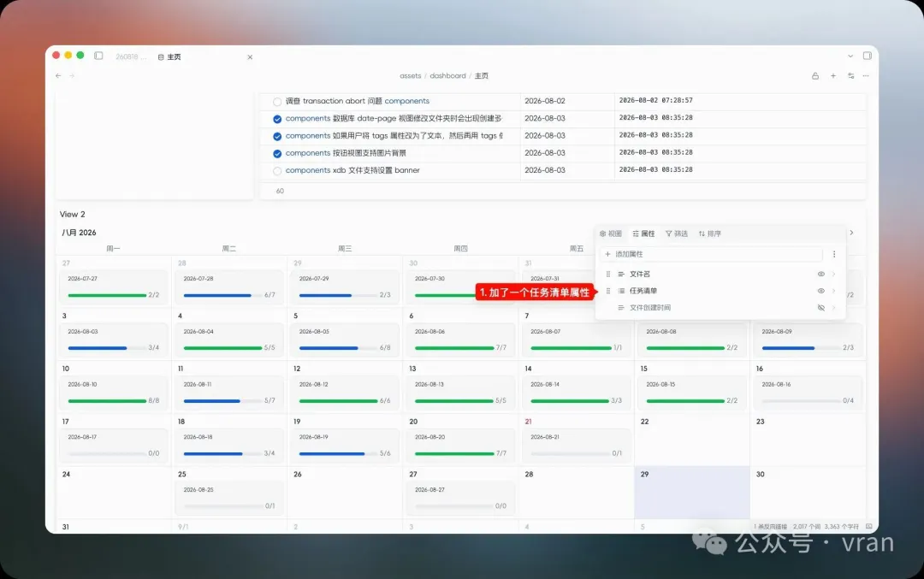
Task: Open the tab list dropdown arrow
Action: click(x=850, y=56)
